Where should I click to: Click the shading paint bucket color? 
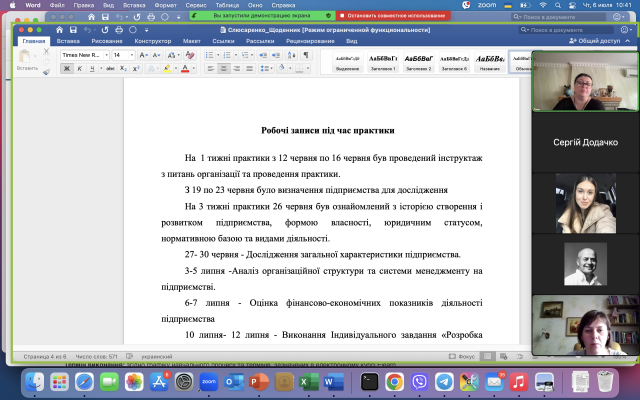pyautogui.click(x=282, y=68)
